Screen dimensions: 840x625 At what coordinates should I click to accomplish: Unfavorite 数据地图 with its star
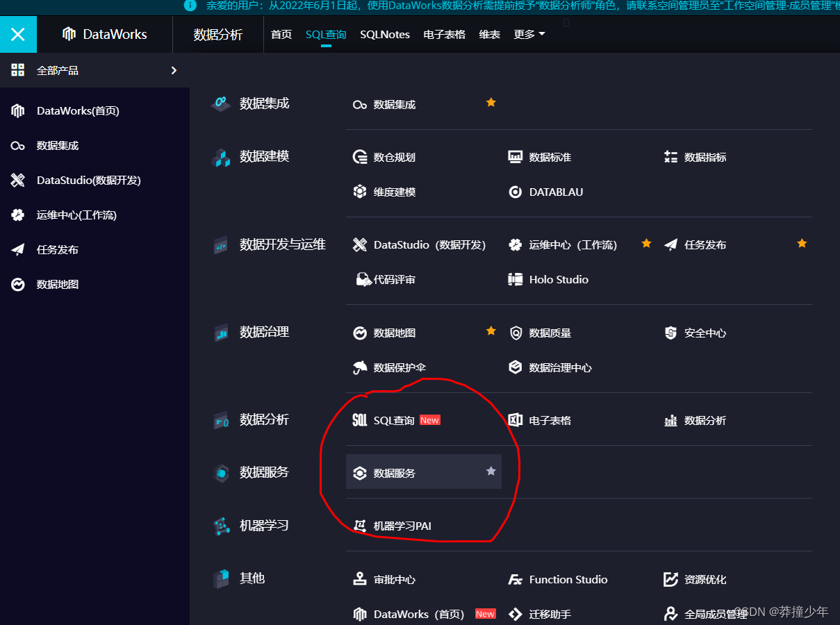tap(491, 331)
